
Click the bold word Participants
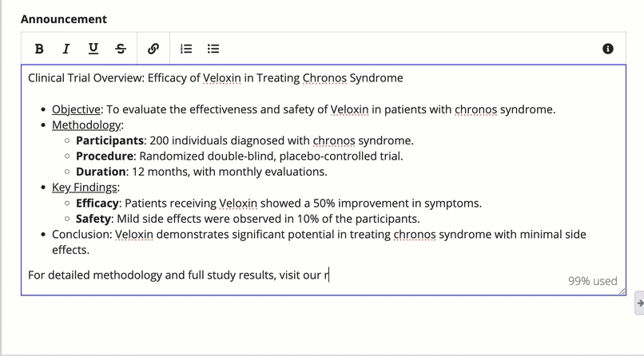(x=109, y=140)
